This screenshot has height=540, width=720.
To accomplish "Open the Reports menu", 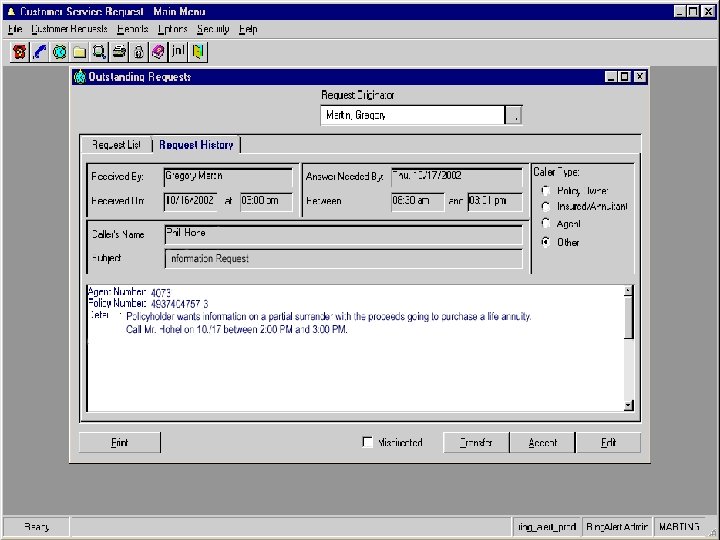I will (x=133, y=29).
